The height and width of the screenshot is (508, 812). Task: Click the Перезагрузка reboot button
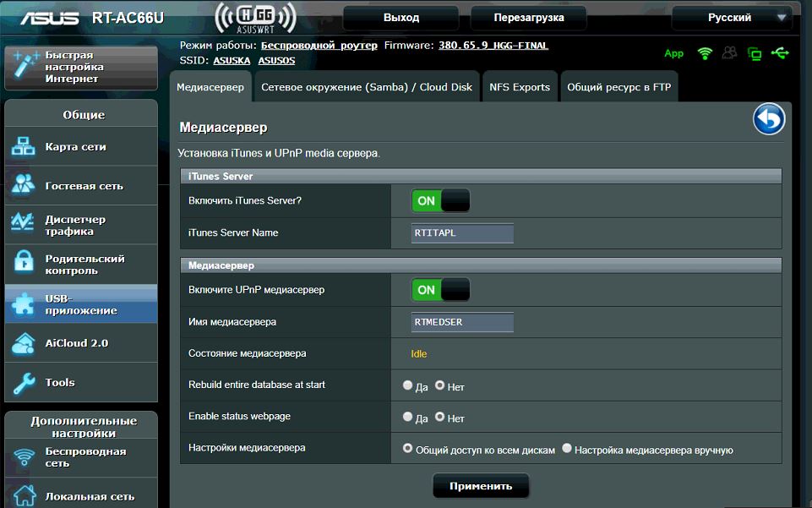(x=529, y=18)
